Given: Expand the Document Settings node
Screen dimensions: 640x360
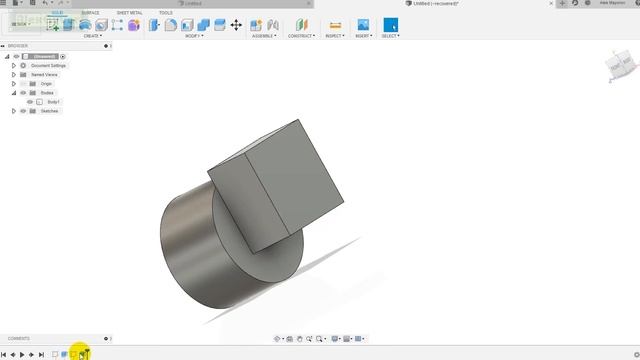Looking at the screenshot, I should (x=13, y=65).
